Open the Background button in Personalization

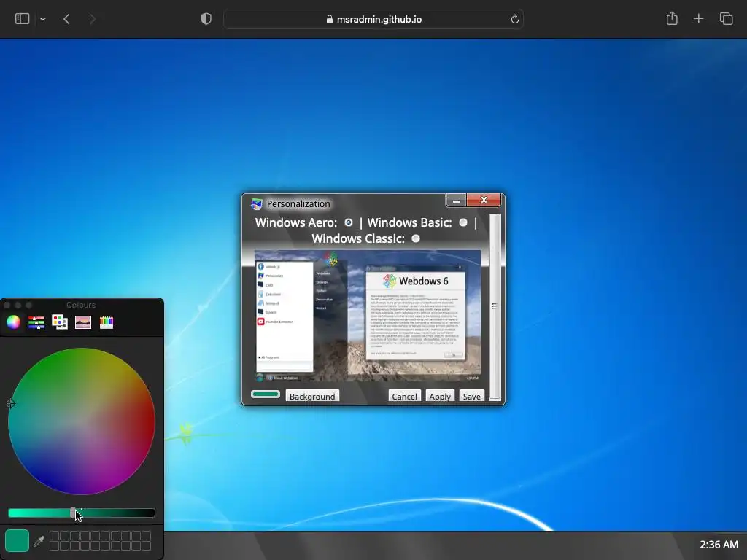click(x=312, y=396)
